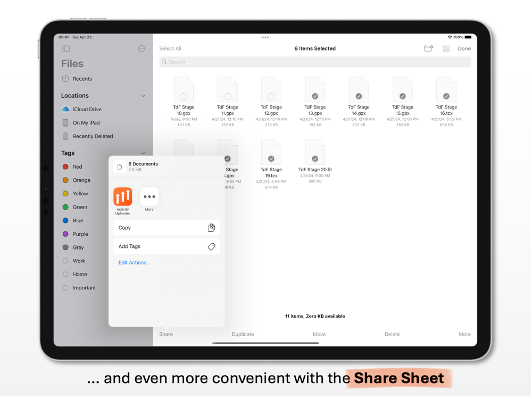Collapse the Locations section chevron
This screenshot has height=399, width=532.
pos(143,96)
